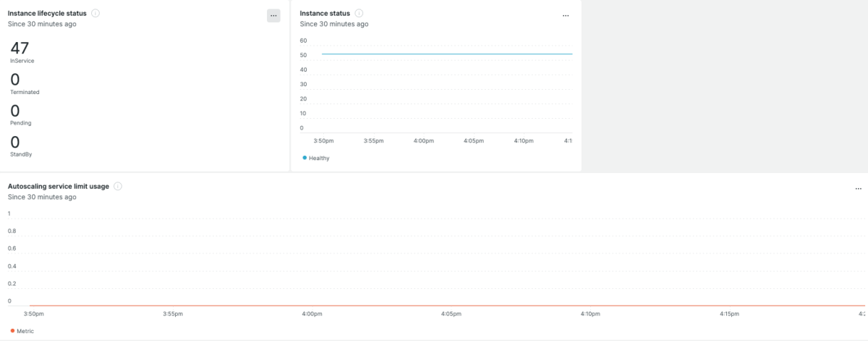This screenshot has height=341, width=868.
Task: Click the orange line in Autoscaling chart
Action: tap(434, 306)
